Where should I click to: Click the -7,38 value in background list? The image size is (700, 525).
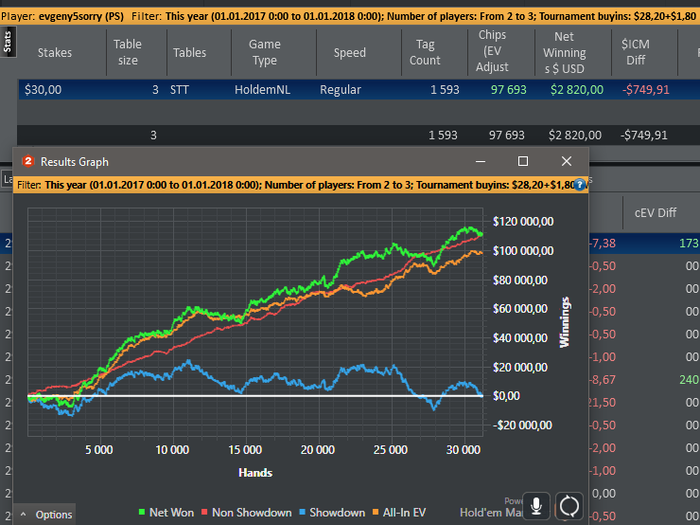[x=602, y=243]
